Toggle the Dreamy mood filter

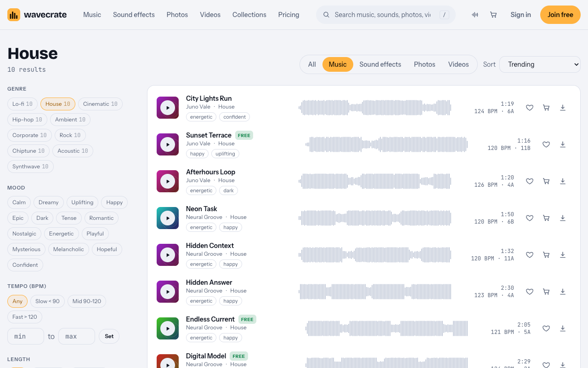[49, 202]
